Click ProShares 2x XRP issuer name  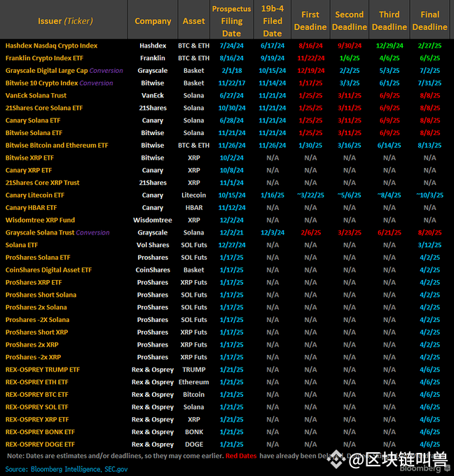[x=32, y=344]
